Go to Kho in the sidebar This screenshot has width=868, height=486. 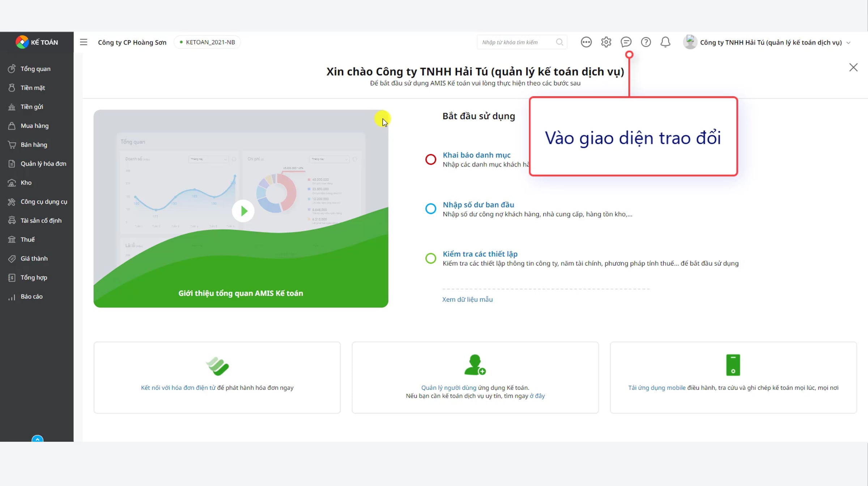pyautogui.click(x=26, y=182)
